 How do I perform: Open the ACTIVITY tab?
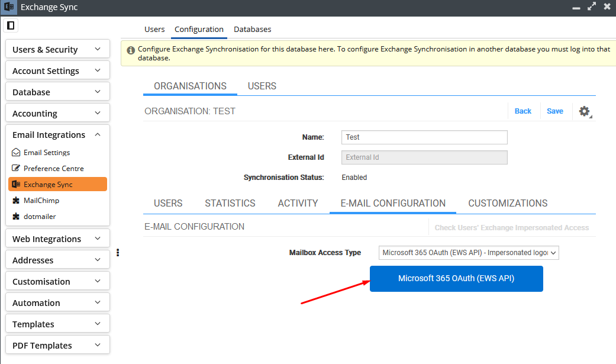pyautogui.click(x=298, y=203)
